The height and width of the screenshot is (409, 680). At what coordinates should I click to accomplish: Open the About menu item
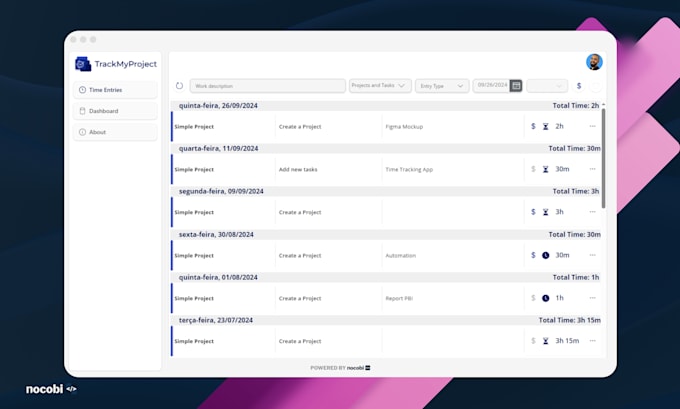(115, 132)
